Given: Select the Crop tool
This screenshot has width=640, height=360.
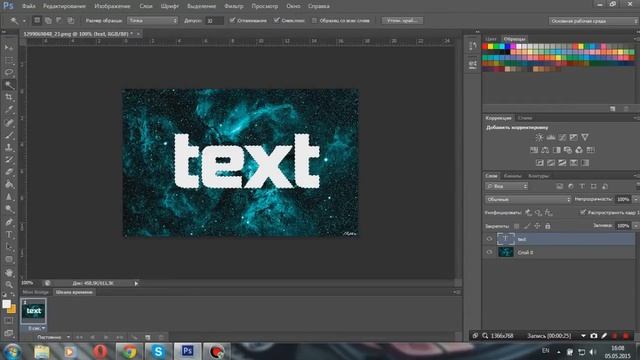Looking at the screenshot, I should tap(9, 97).
